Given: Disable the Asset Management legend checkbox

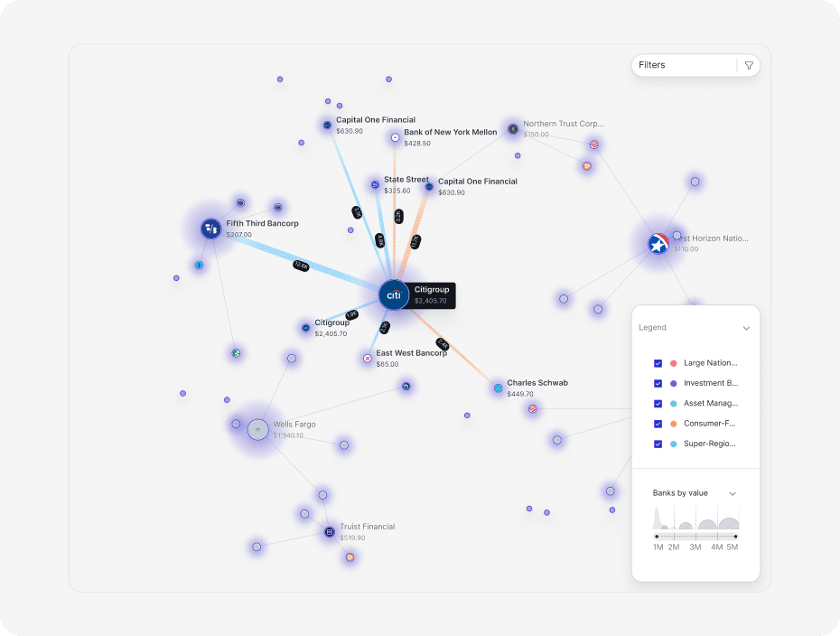Looking at the screenshot, I should coord(658,404).
